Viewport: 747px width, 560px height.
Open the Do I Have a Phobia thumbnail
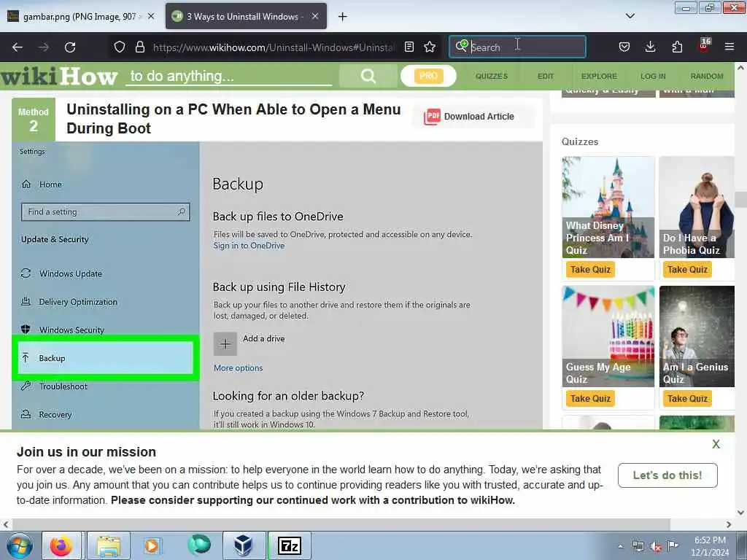tap(697, 207)
